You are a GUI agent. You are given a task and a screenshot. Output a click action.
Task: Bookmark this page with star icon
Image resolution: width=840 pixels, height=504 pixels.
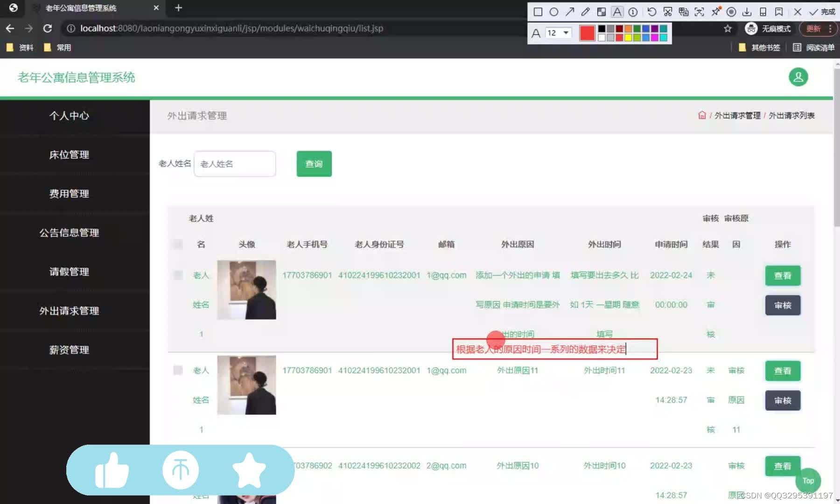click(x=728, y=28)
